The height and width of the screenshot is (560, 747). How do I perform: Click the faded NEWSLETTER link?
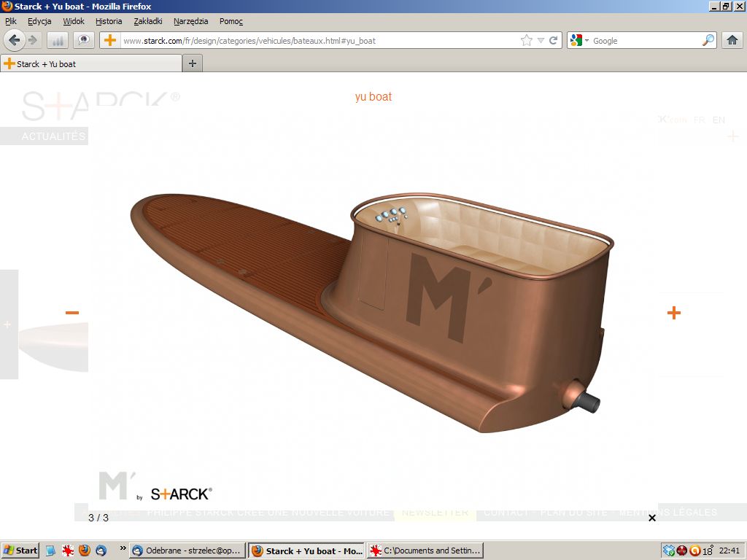coord(435,513)
